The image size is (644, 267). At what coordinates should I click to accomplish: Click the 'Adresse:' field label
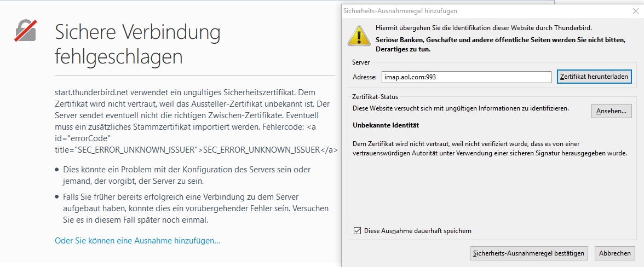(x=365, y=77)
